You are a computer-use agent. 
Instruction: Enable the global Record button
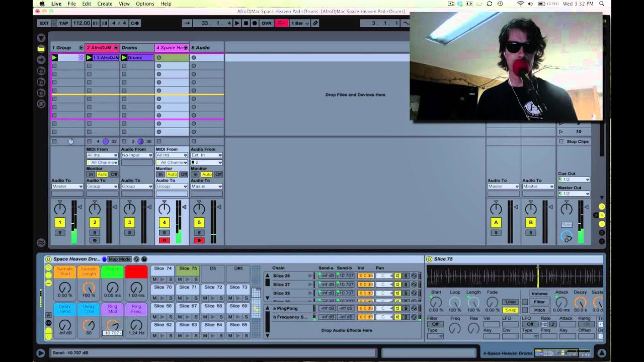tap(254, 23)
